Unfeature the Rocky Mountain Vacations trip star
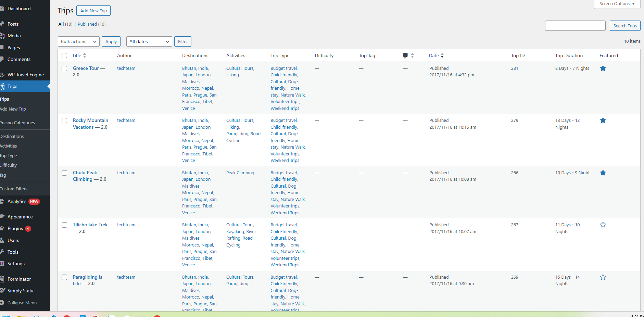Image resolution: width=644 pixels, height=317 pixels. (603, 121)
